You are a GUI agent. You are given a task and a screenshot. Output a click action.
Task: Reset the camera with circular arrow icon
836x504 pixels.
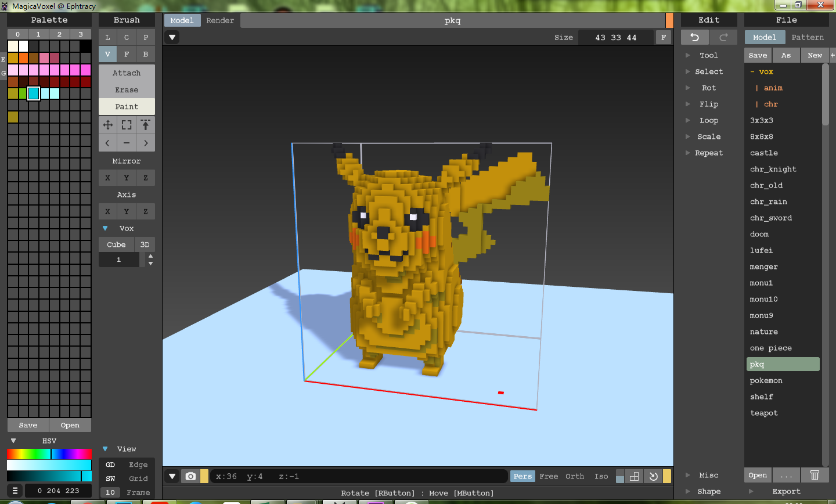coord(653,476)
